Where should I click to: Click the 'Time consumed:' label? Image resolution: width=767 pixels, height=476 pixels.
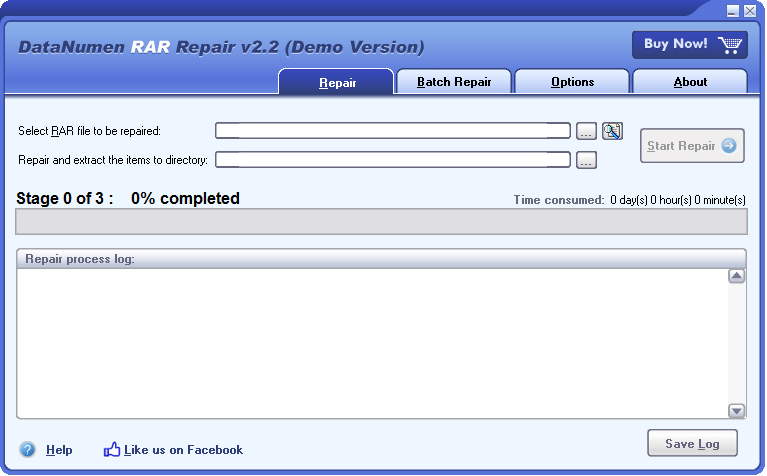pos(559,200)
